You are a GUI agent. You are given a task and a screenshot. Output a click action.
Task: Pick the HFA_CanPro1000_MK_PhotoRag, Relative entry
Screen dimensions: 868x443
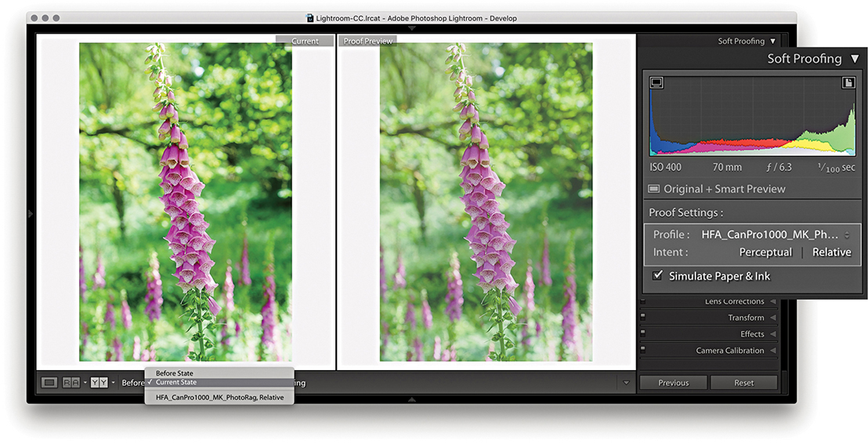click(219, 397)
